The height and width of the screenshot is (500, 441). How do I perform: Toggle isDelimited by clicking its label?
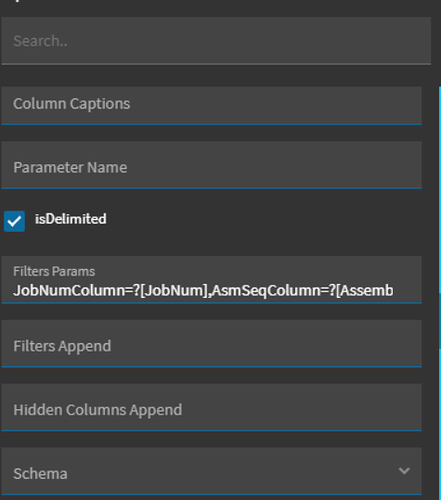pyautogui.click(x=71, y=219)
